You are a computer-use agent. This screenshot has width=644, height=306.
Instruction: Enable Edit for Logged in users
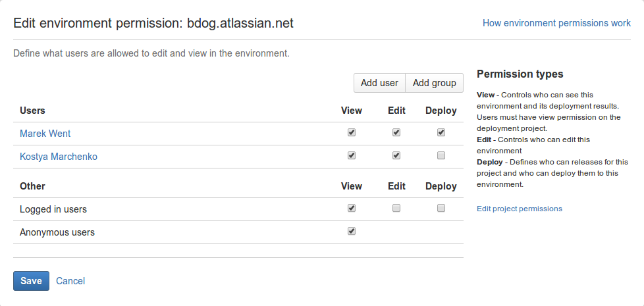point(396,208)
